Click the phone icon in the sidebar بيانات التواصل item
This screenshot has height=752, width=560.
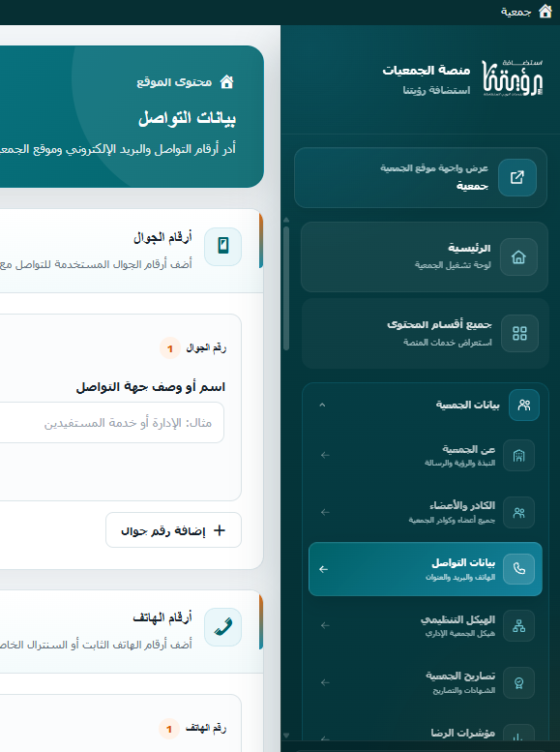[518, 569]
